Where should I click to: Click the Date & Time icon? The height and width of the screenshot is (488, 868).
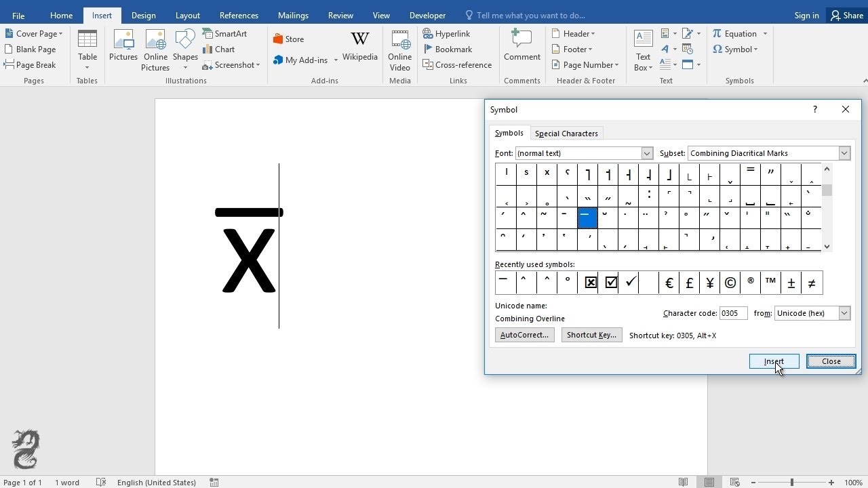(688, 49)
